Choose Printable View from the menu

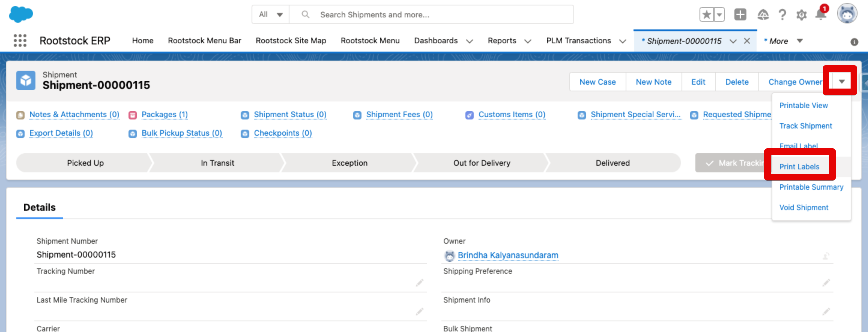coord(803,105)
